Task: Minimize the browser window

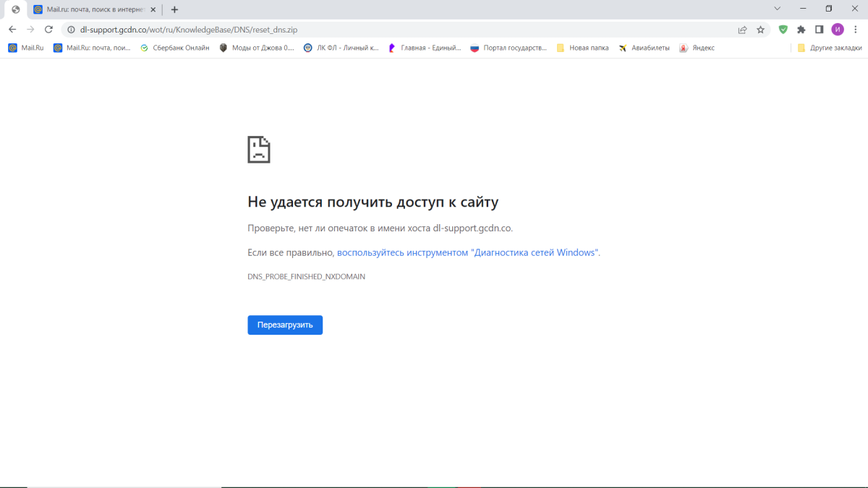Action: 803,9
